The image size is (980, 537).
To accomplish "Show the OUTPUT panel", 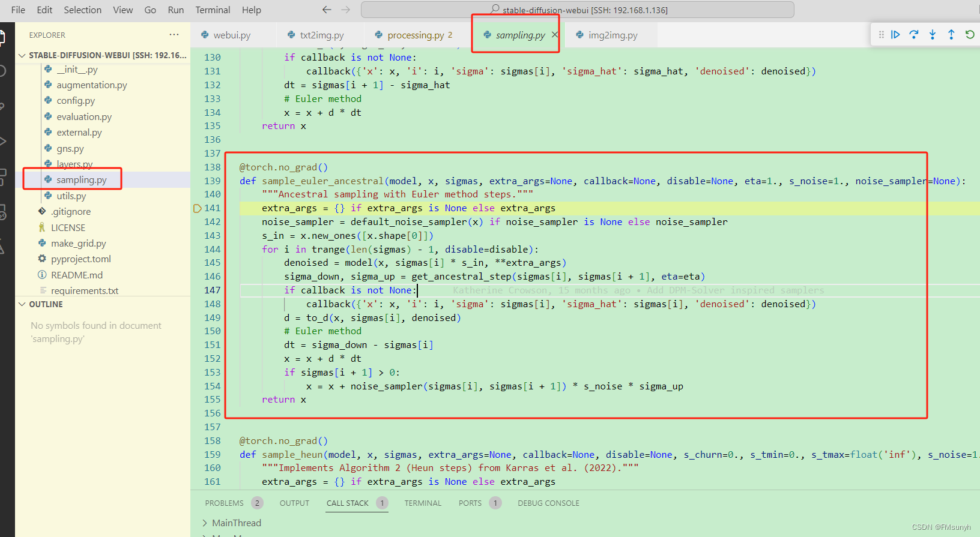I will (294, 503).
